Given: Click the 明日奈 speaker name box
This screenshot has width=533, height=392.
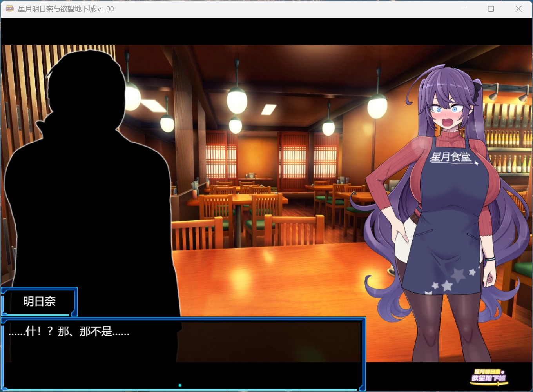Looking at the screenshot, I should [x=39, y=301].
